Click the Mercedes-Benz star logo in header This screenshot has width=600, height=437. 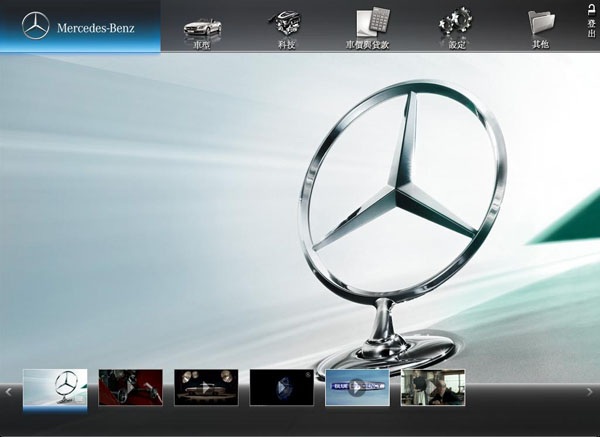(x=35, y=26)
